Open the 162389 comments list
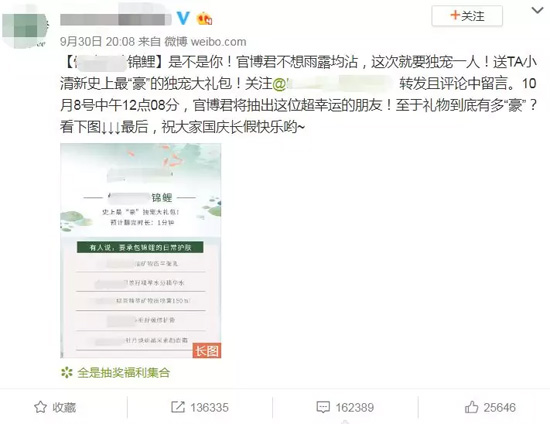Viewport: 550px width, 424px height. tap(355, 408)
